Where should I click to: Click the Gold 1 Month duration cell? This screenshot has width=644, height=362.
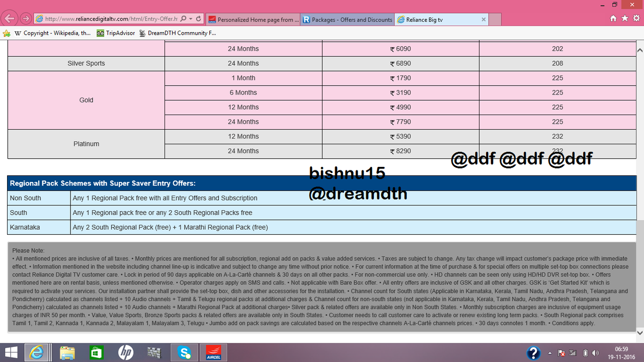(244, 78)
